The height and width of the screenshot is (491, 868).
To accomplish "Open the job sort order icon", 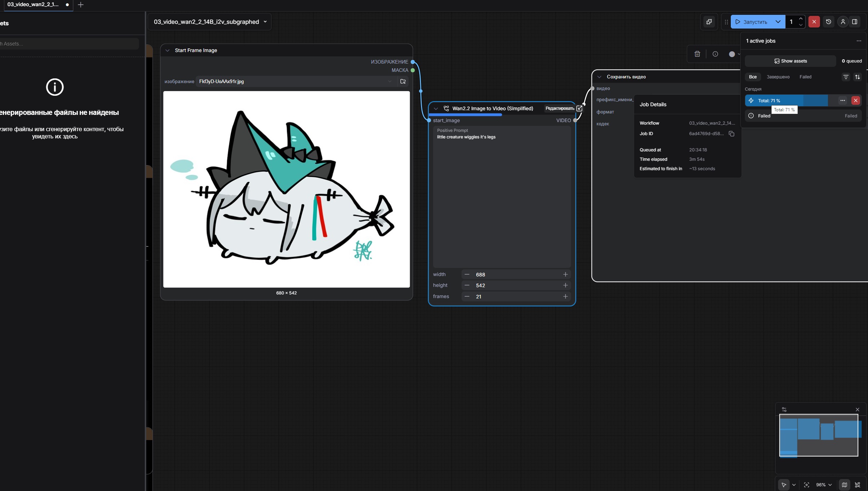I will point(858,77).
